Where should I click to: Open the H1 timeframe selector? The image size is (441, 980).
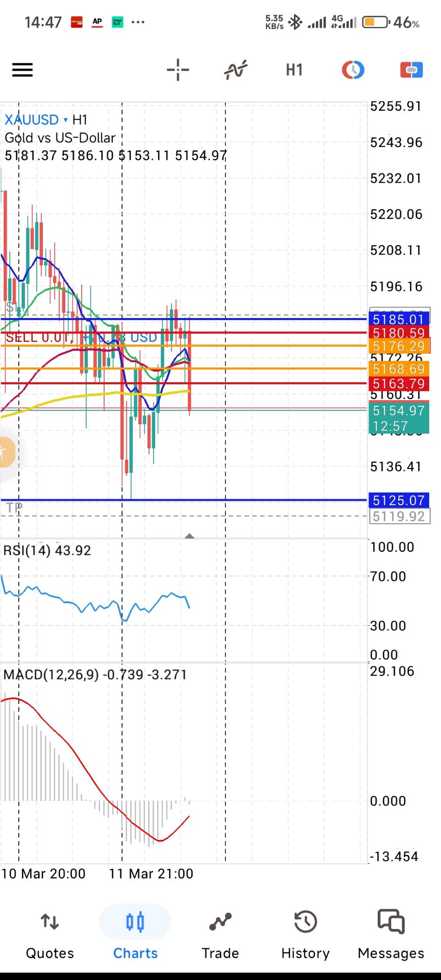click(294, 70)
